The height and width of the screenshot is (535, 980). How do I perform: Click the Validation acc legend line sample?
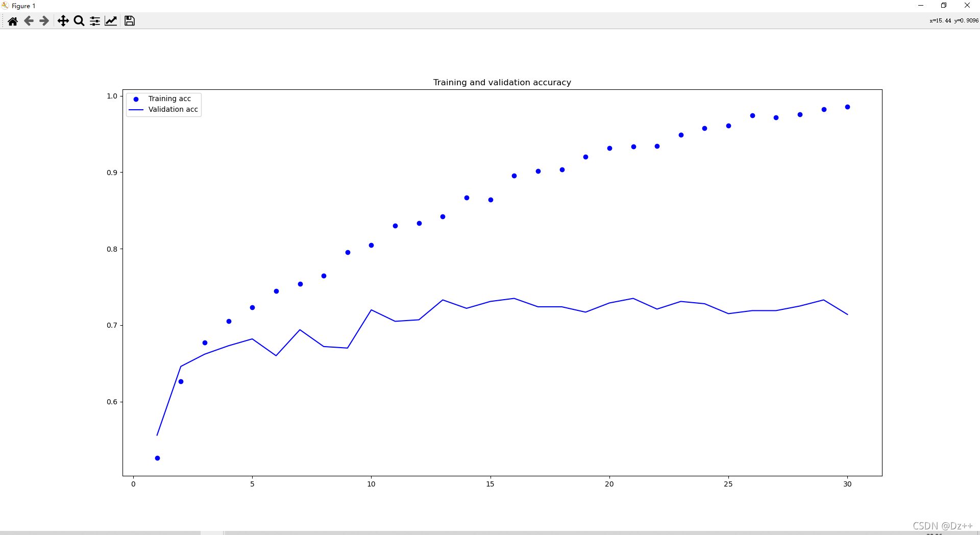pos(136,110)
